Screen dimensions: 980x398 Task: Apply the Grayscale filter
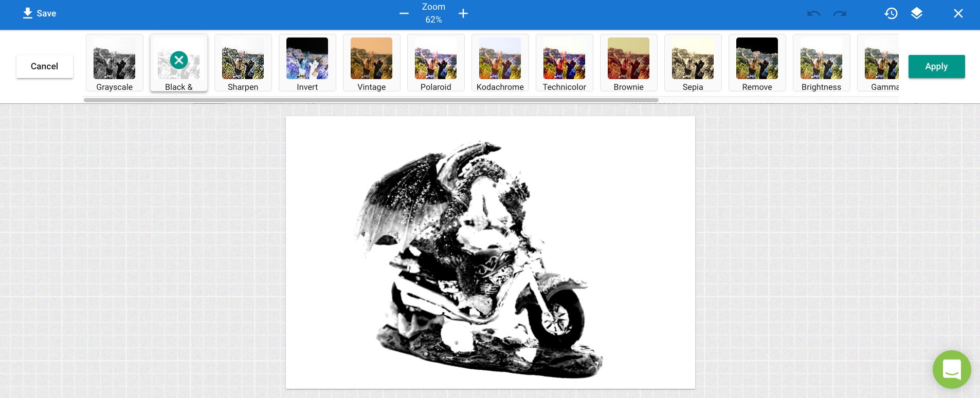point(115,63)
